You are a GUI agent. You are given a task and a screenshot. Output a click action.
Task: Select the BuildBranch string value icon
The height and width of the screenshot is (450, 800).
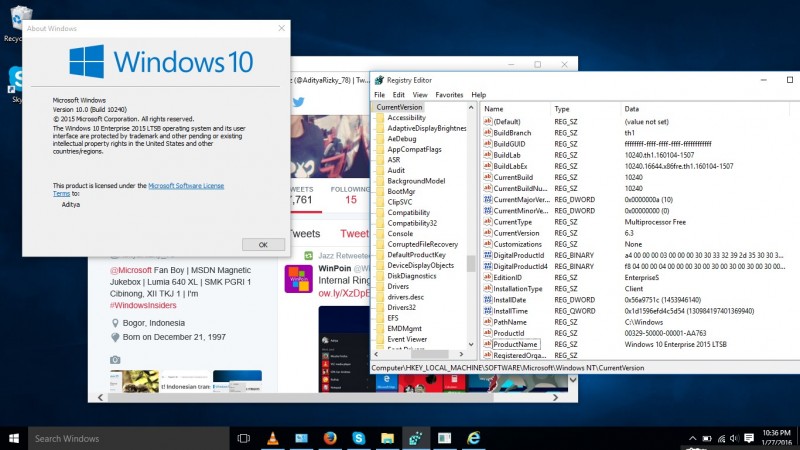pyautogui.click(x=488, y=133)
